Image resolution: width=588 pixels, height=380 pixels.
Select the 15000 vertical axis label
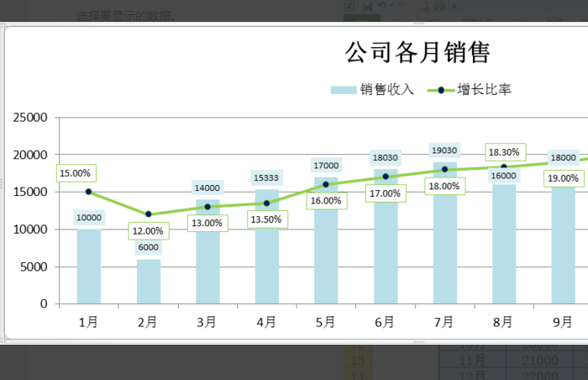[x=30, y=192]
